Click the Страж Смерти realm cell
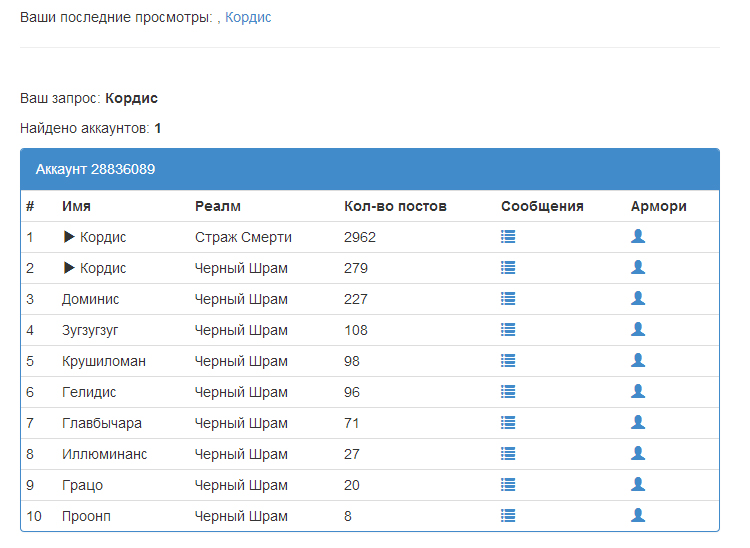This screenshot has height=548, width=750. [243, 237]
